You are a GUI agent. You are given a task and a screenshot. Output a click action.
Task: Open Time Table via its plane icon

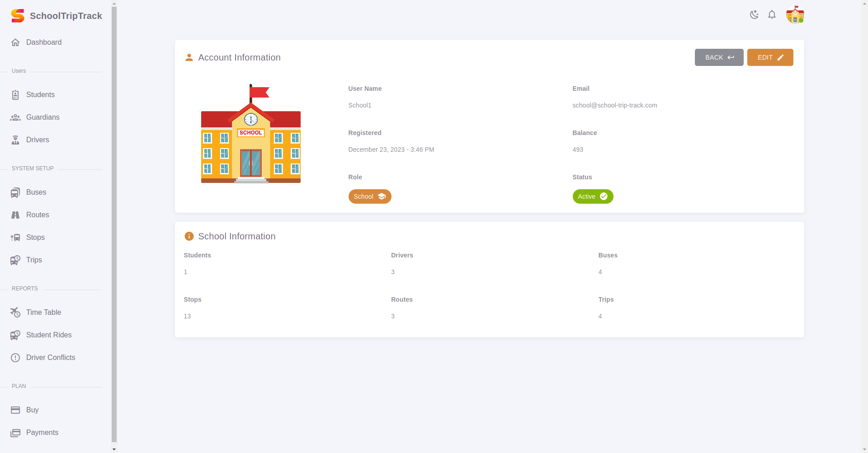pos(16,312)
